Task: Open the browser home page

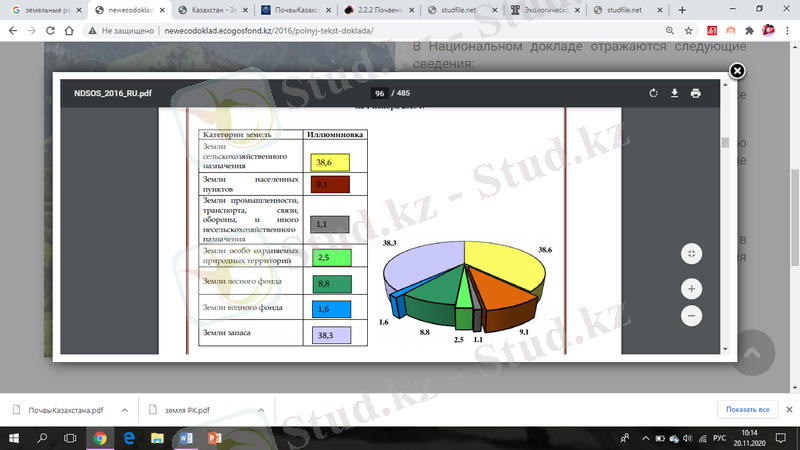Action: (69, 31)
